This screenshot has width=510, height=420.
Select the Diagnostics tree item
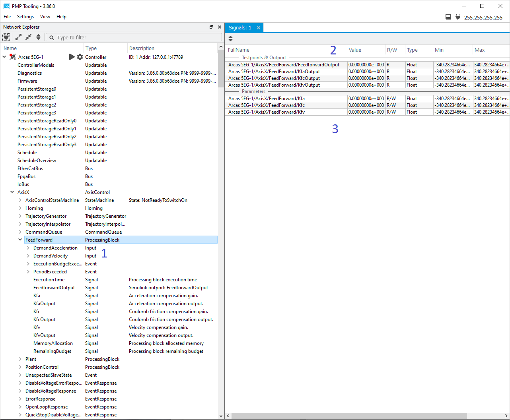(x=29, y=73)
